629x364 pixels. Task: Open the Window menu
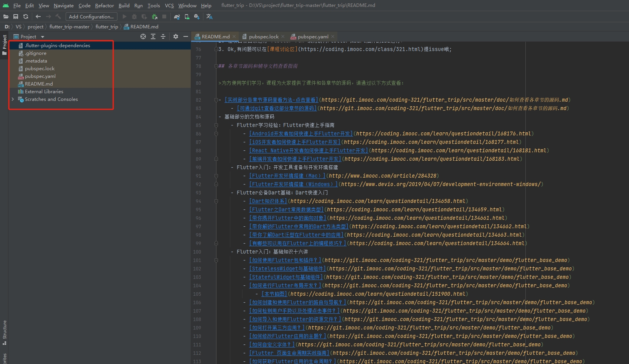[187, 5]
